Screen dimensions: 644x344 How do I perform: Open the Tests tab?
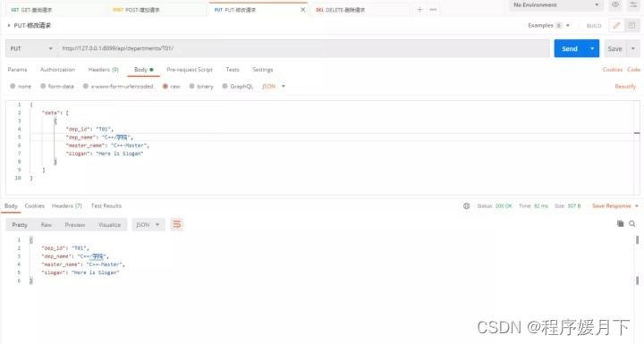[x=233, y=70]
